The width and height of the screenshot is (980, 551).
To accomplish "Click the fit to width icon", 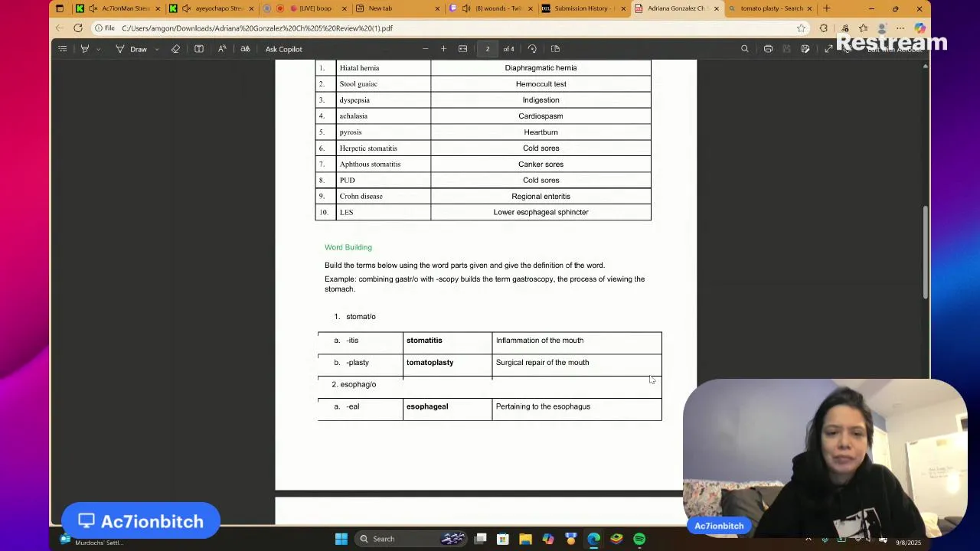I will [x=462, y=49].
